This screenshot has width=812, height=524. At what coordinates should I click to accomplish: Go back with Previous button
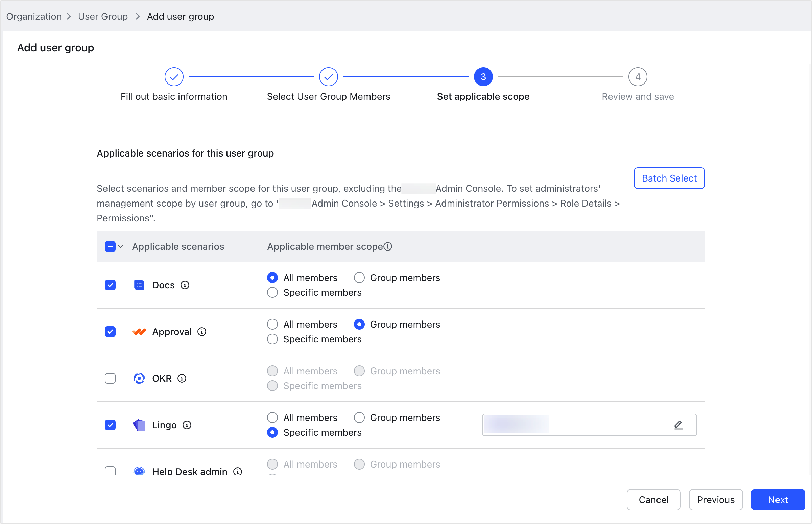[x=716, y=500]
